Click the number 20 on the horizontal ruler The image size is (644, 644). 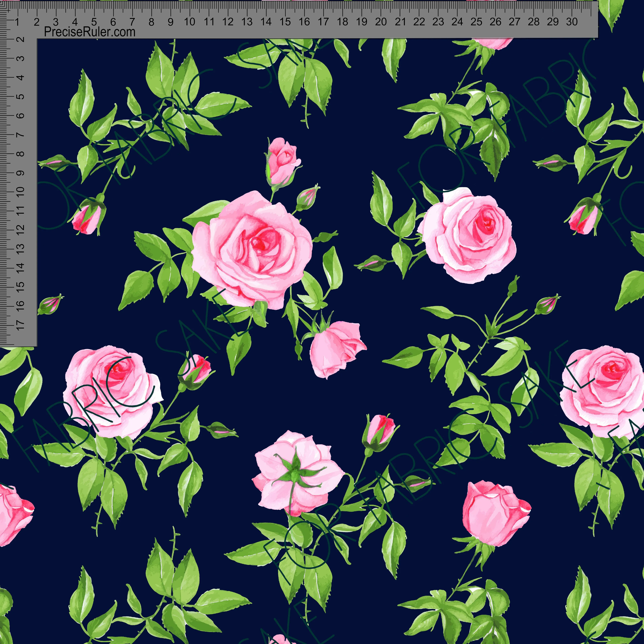tap(381, 22)
